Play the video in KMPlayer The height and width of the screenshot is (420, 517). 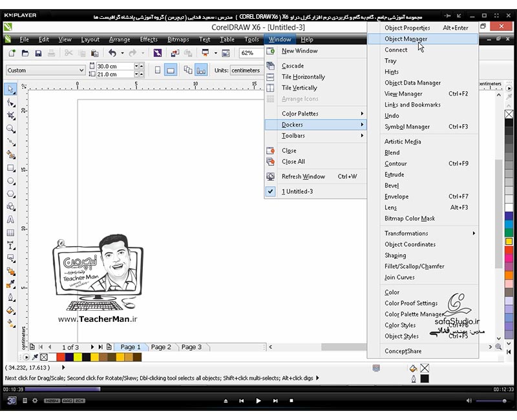click(258, 401)
